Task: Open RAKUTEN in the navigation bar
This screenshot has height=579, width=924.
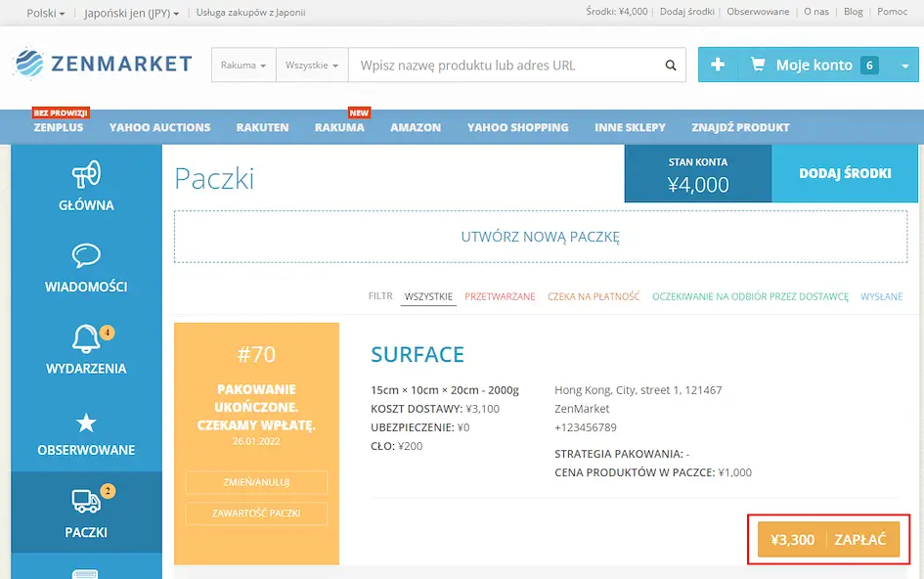Action: tap(262, 127)
